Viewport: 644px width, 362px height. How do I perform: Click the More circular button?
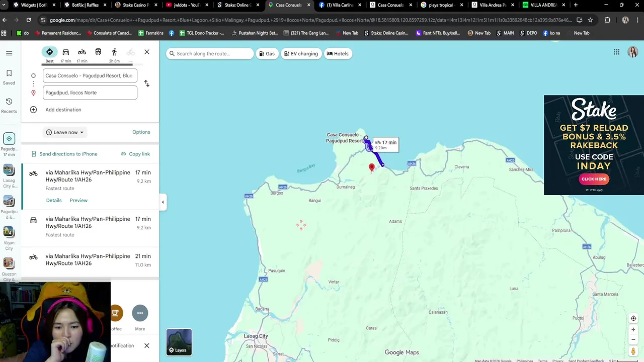(x=140, y=313)
